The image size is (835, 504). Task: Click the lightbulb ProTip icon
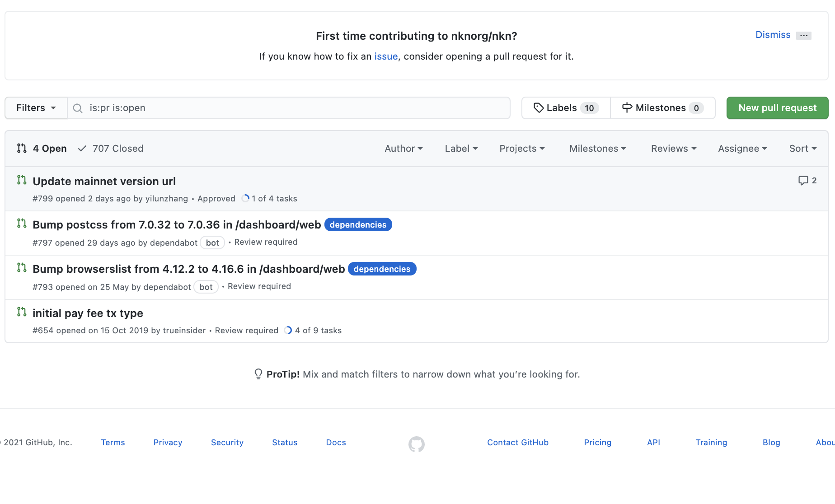[x=258, y=374]
